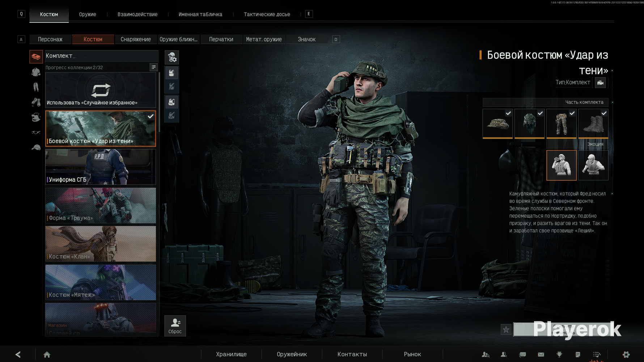
Task: Select the glasses category icon
Action: 36,132
